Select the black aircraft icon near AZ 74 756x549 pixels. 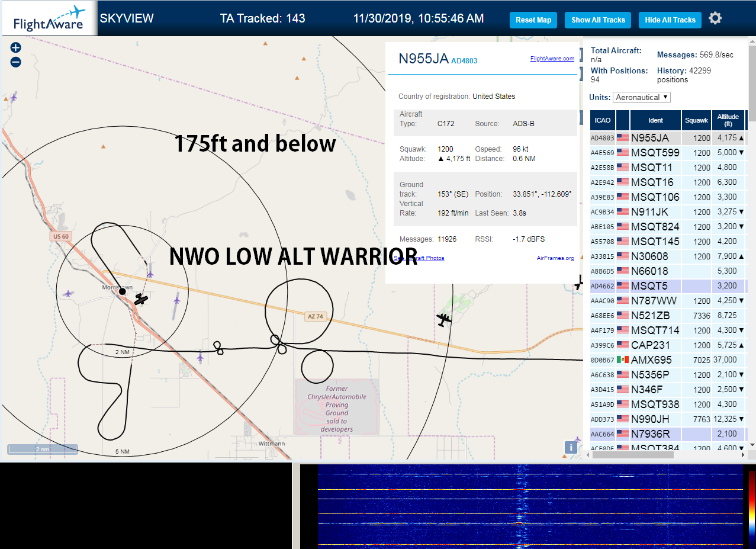click(x=443, y=320)
